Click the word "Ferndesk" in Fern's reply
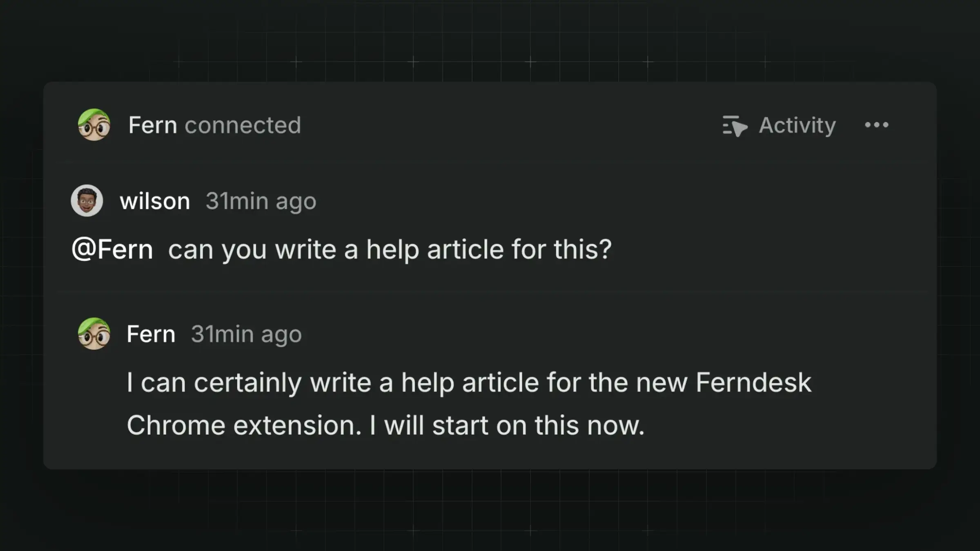 [753, 382]
